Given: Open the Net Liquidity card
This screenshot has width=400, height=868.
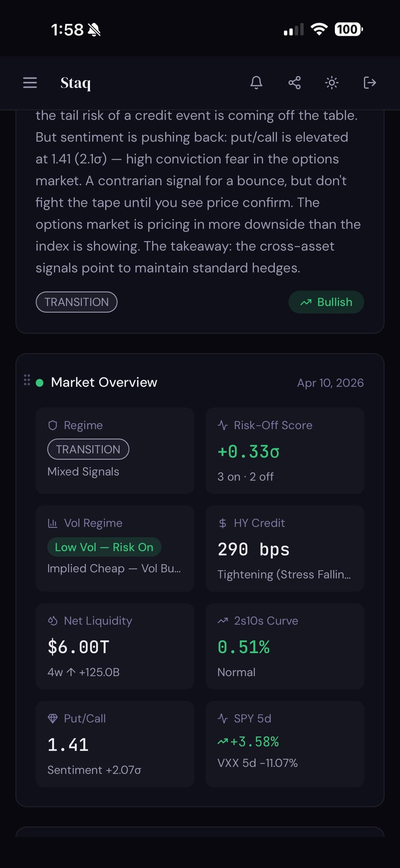Looking at the screenshot, I should click(x=115, y=646).
